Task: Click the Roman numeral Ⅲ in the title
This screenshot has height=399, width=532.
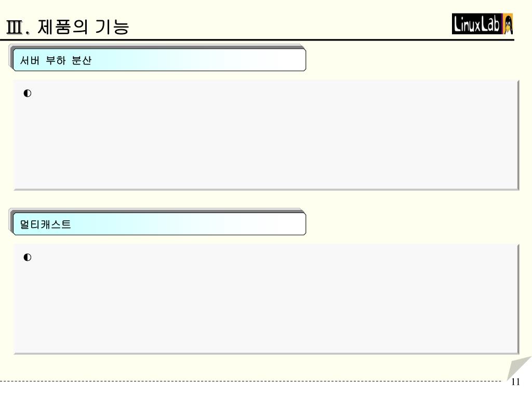Action: [x=15, y=27]
